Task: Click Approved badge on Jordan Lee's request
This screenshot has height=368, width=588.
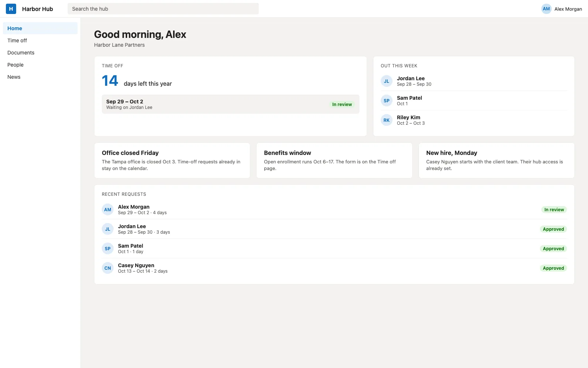Action: (x=553, y=229)
